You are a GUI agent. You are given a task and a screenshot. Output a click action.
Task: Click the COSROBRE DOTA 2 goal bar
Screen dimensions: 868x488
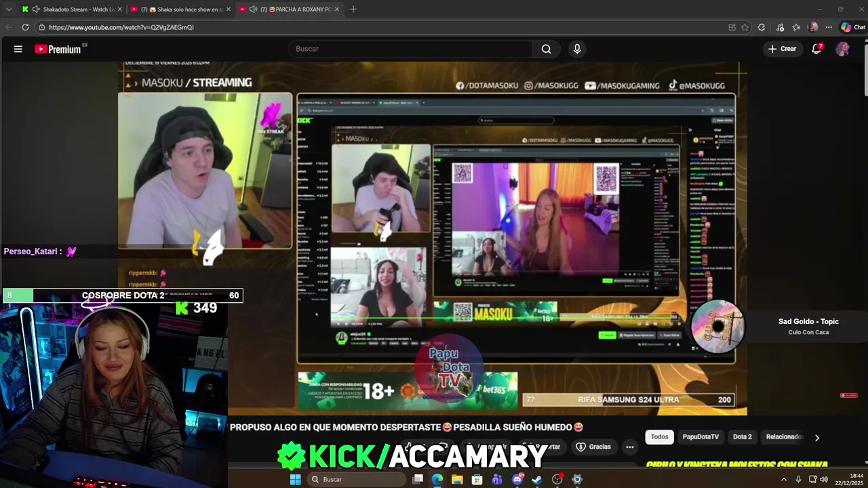coord(123,296)
